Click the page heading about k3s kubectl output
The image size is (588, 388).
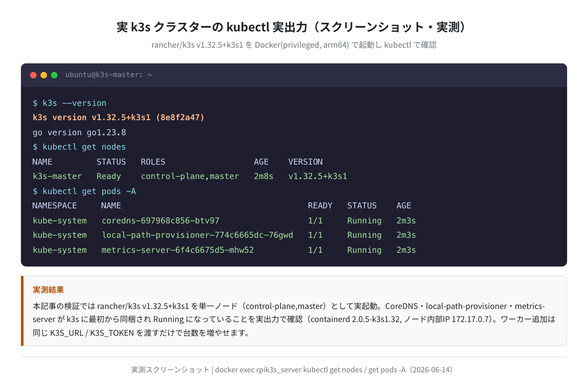[294, 27]
